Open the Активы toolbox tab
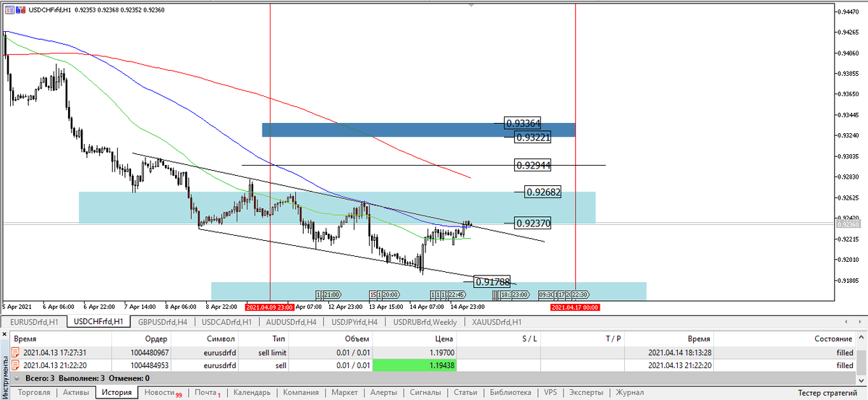 tap(76, 393)
